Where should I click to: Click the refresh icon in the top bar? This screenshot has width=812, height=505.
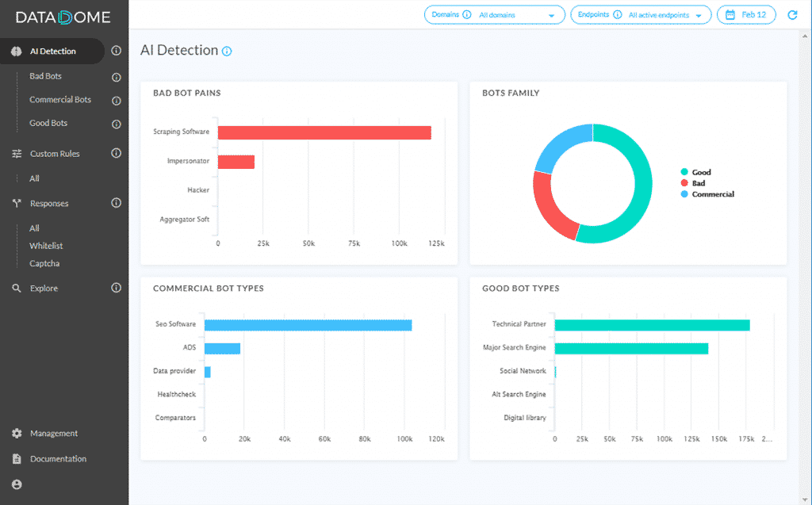pos(791,14)
